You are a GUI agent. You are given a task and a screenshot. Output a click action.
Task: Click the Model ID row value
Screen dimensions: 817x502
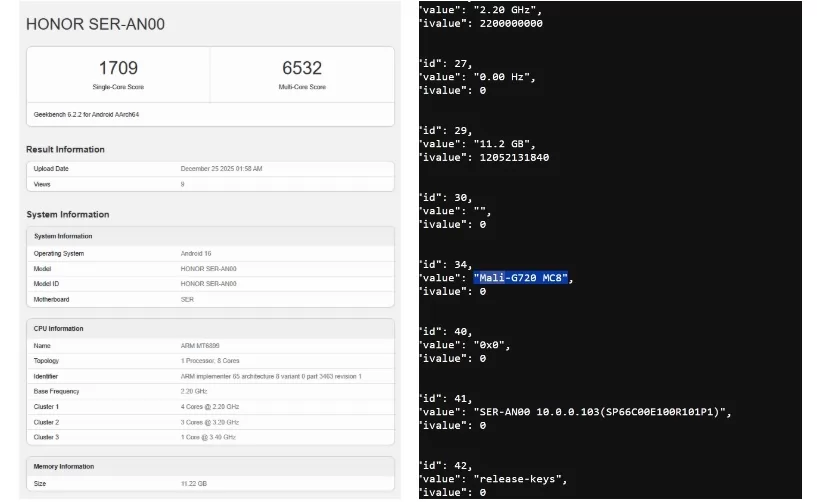pyautogui.click(x=208, y=283)
